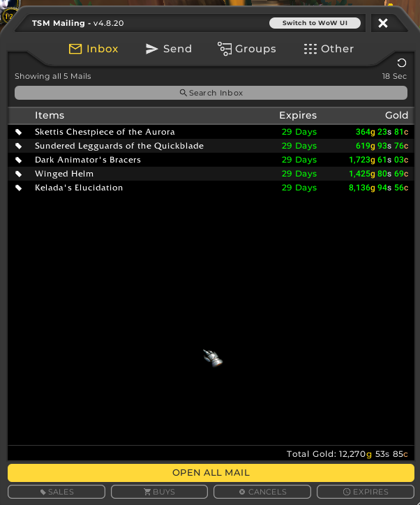Click tag icon next to Dark Animator's Bracers
420x505 pixels.
click(x=19, y=160)
